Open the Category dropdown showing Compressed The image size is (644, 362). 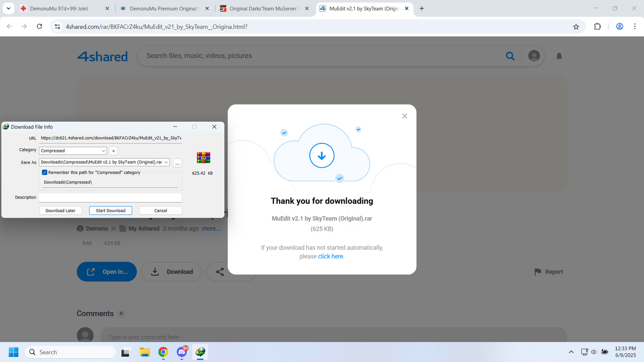(x=73, y=151)
